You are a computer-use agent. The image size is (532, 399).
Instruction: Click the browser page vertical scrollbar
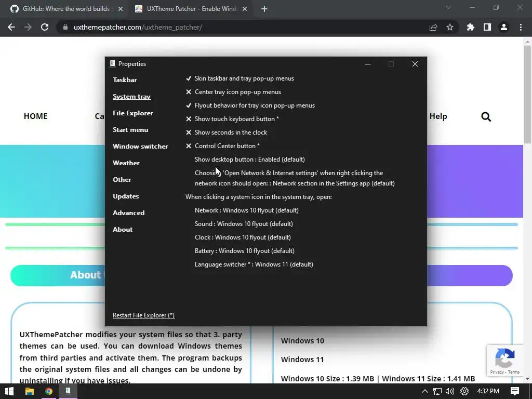(x=527, y=95)
